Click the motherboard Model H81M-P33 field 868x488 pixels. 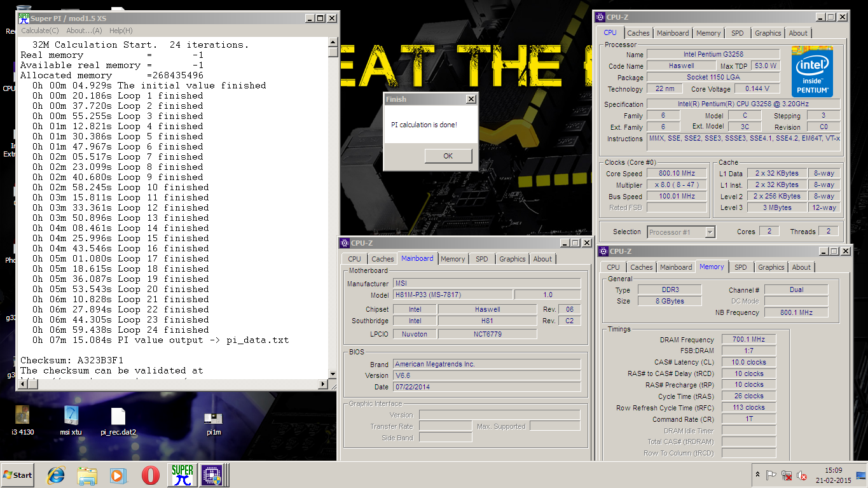pos(452,295)
